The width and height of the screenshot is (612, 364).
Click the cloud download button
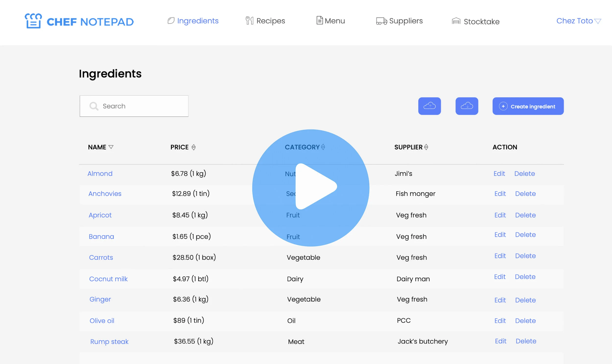point(467,106)
